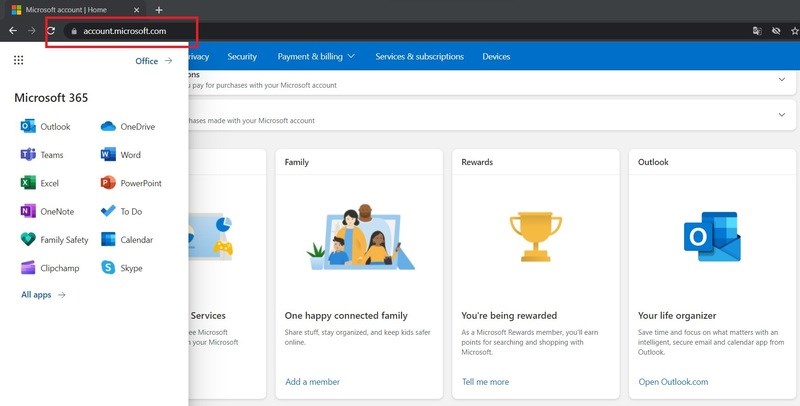The width and height of the screenshot is (800, 406).
Task: Launch Clipchamp video editor
Action: (49, 268)
